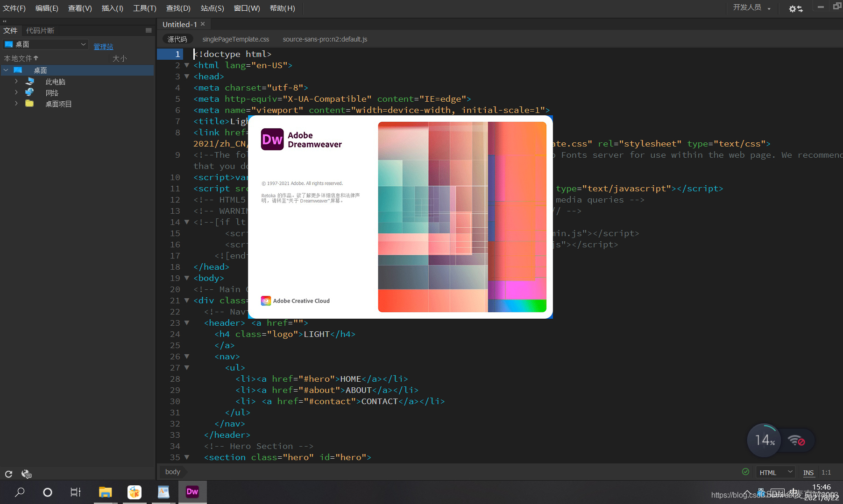Click the 管理站 link

pos(103,46)
